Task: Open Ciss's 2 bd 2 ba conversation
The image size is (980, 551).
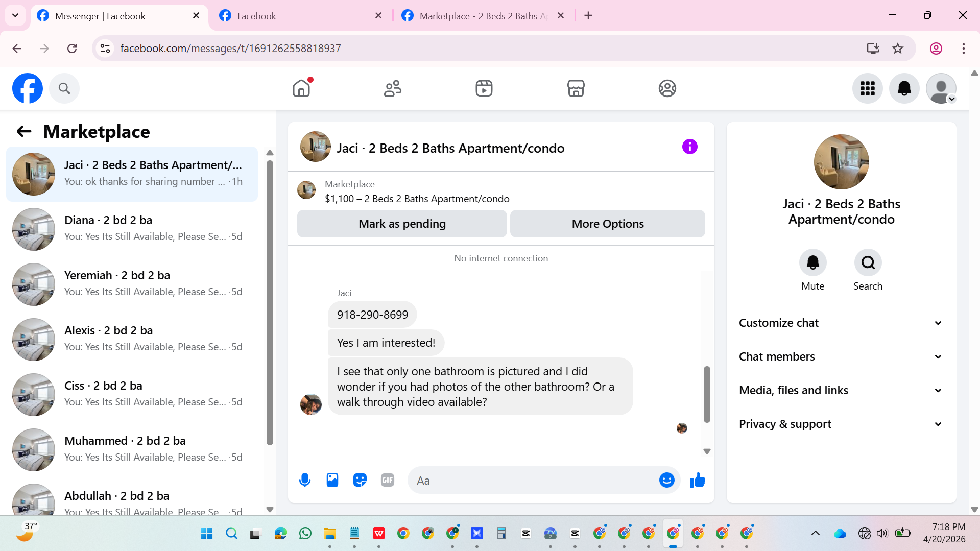Action: (132, 395)
